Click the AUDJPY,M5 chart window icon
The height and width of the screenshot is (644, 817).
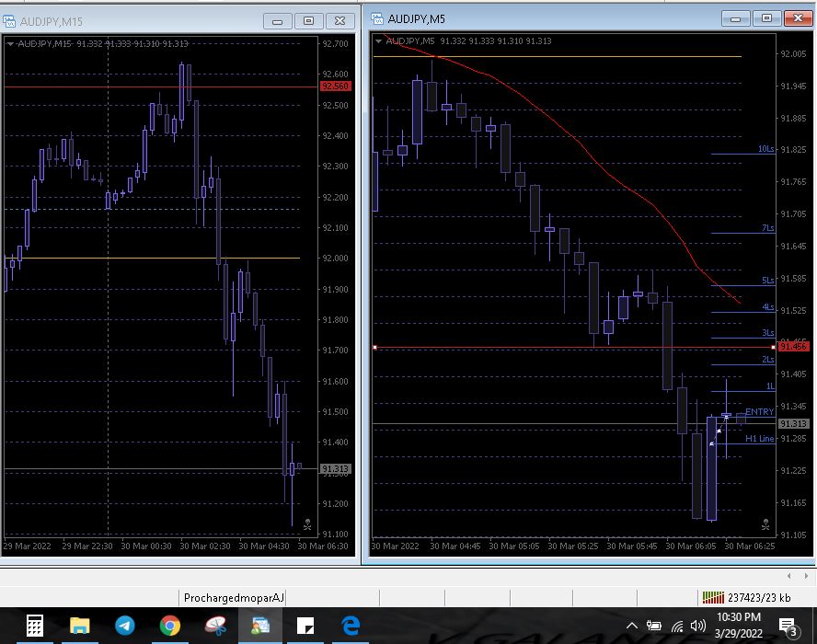(376, 18)
